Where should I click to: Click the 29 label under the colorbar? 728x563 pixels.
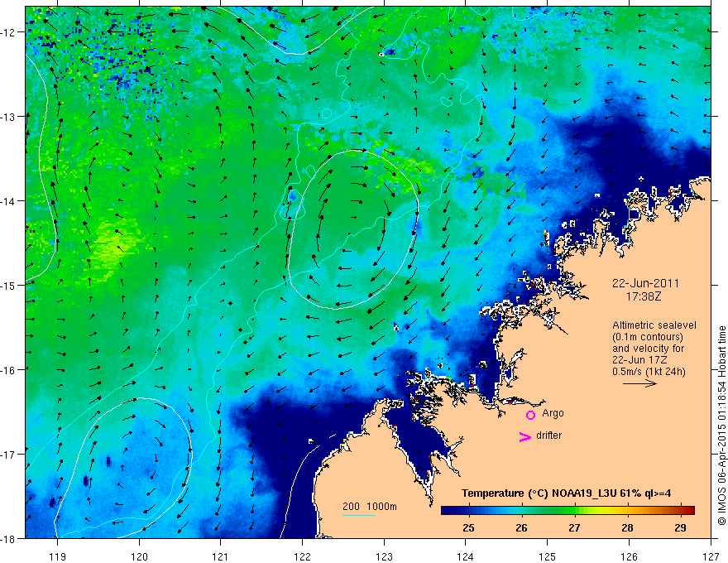680,527
